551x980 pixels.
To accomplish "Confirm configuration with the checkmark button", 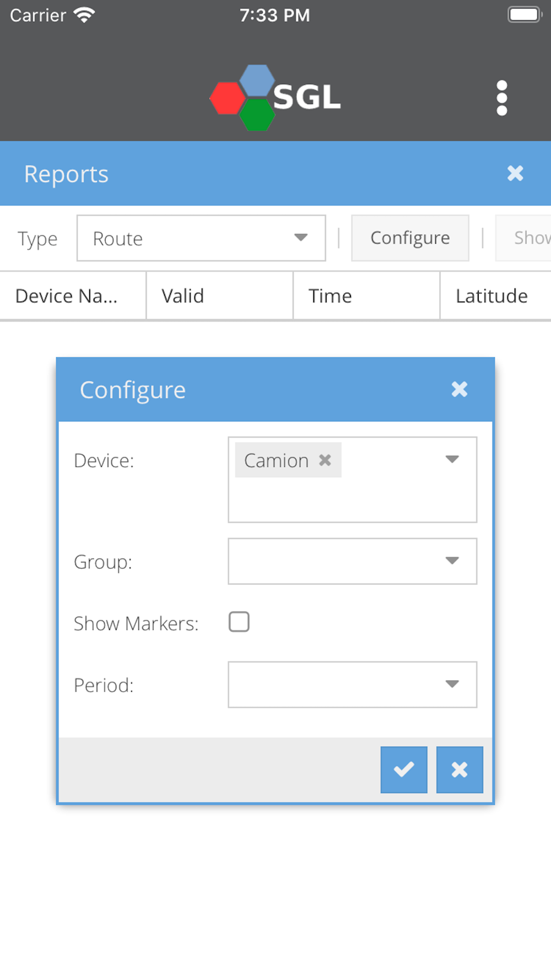I will click(404, 769).
